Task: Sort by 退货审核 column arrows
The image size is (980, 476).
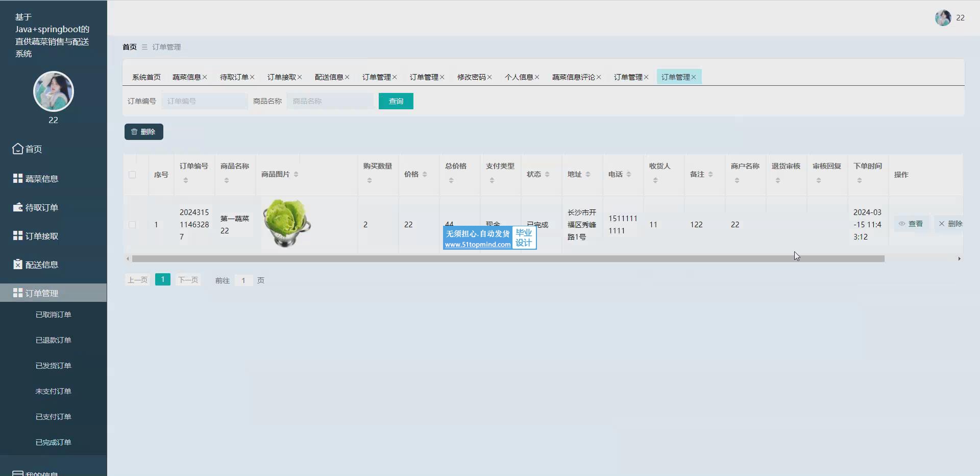Action: 778,180
